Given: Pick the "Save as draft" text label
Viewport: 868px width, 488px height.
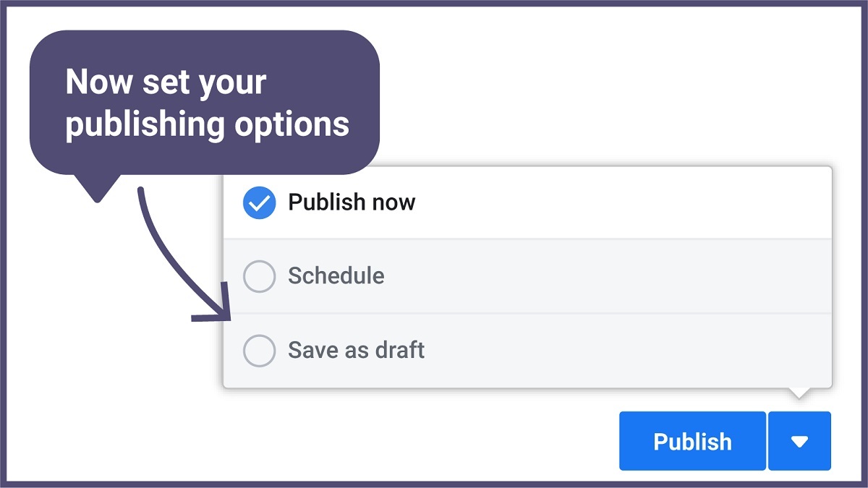Looking at the screenshot, I should click(357, 350).
